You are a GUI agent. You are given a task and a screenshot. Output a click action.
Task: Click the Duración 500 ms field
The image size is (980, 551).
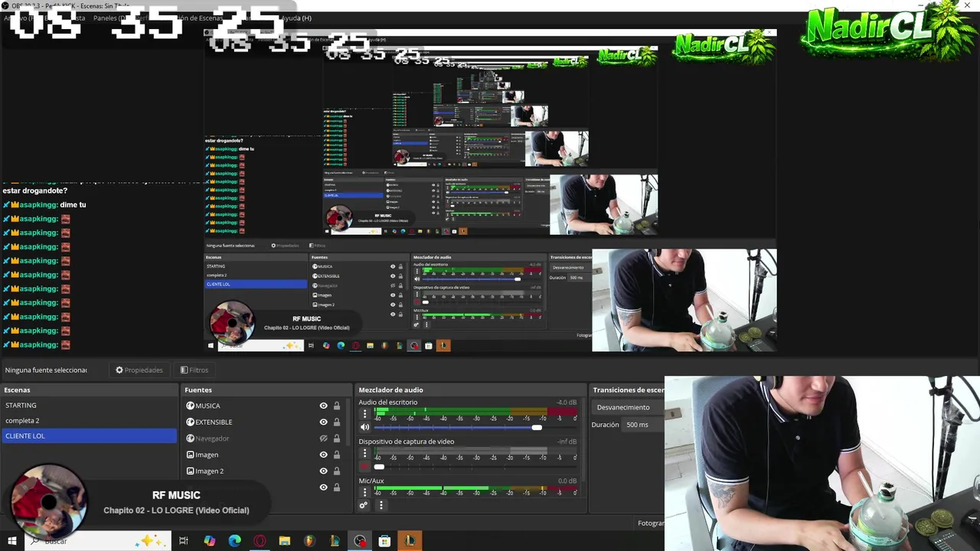642,425
